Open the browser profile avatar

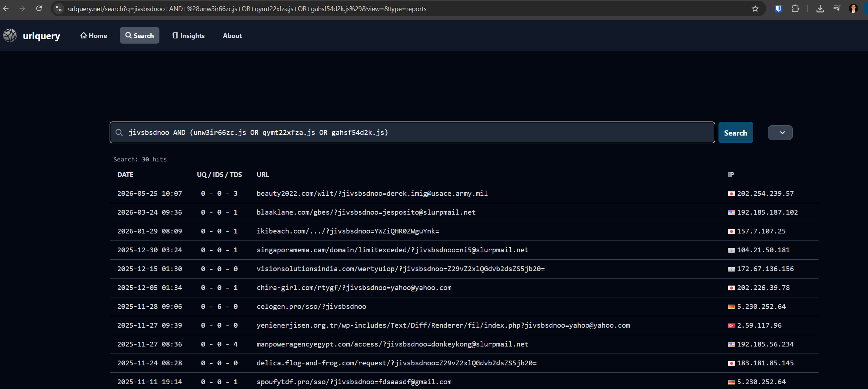[x=853, y=8]
